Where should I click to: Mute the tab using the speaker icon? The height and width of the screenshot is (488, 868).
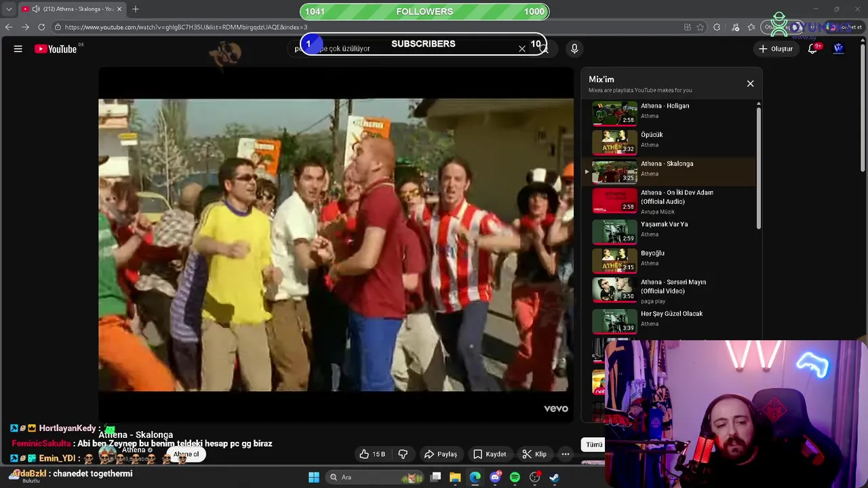click(35, 9)
